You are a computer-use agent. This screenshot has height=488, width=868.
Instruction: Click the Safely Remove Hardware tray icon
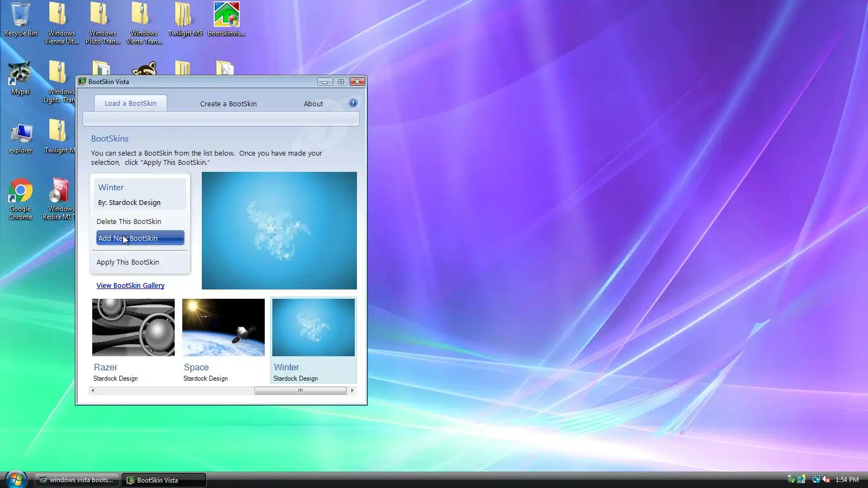(791, 479)
